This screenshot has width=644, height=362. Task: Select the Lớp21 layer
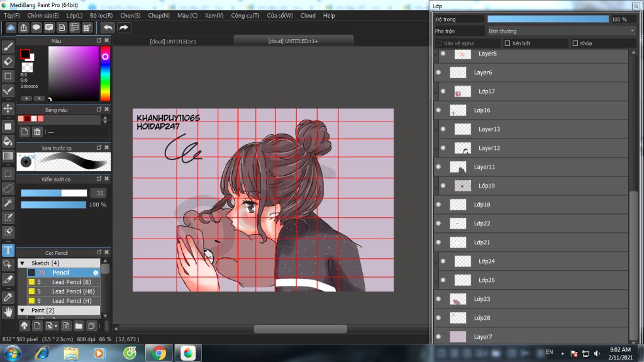pyautogui.click(x=531, y=242)
